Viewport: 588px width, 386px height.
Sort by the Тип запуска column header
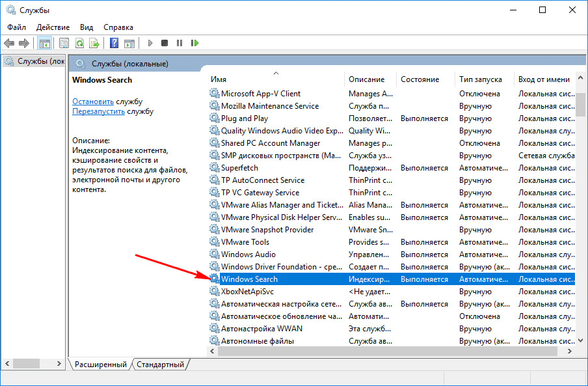pos(480,79)
